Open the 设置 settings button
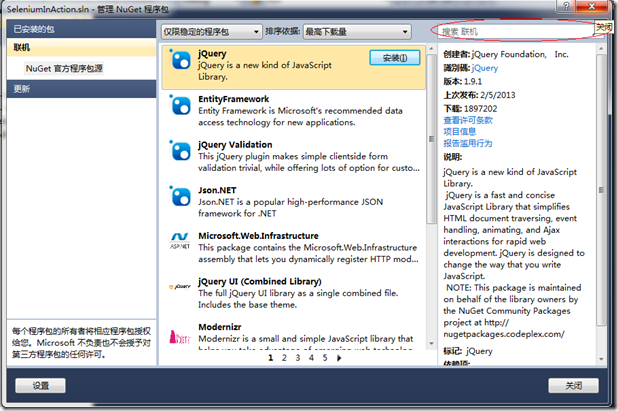This screenshot has width=618, height=411. pos(40,385)
